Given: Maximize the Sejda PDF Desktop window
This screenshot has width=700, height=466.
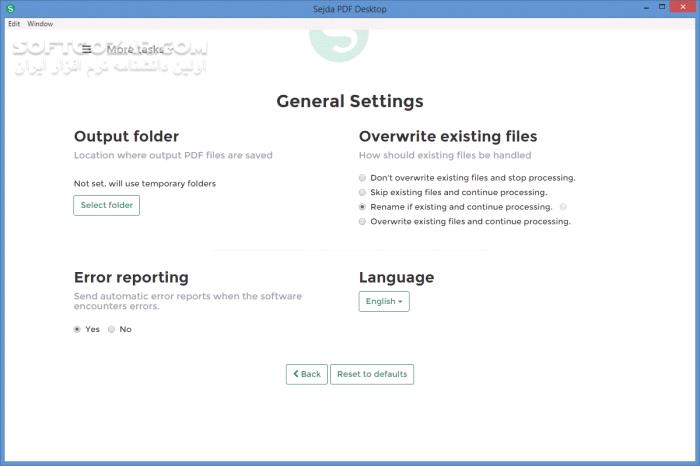Looking at the screenshot, I should click(662, 7).
